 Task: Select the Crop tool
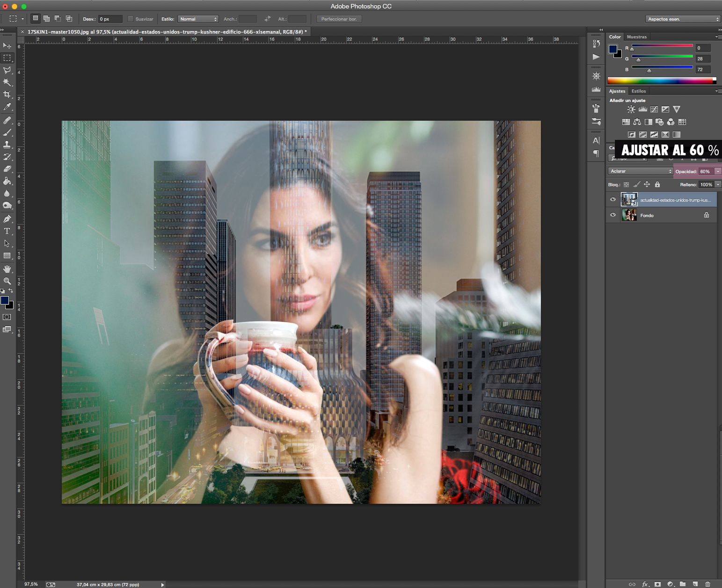[x=7, y=94]
